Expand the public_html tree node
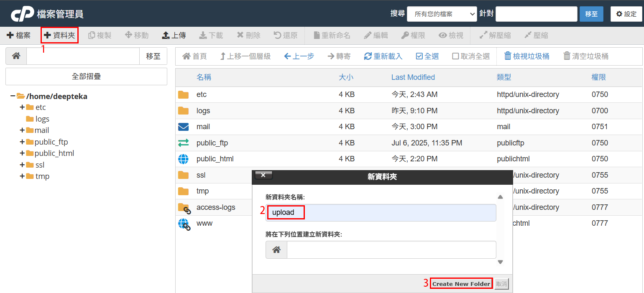Image resolution: width=644 pixels, height=293 pixels. point(22,153)
